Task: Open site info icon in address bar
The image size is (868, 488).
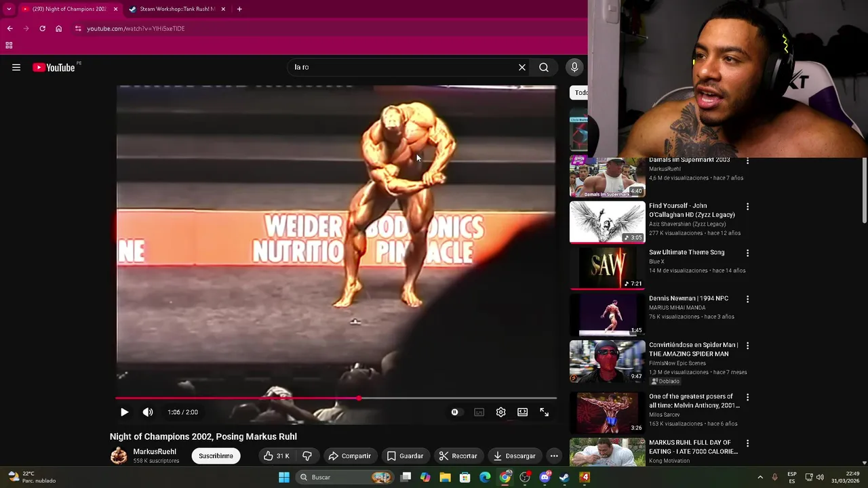Action: pos(78,28)
